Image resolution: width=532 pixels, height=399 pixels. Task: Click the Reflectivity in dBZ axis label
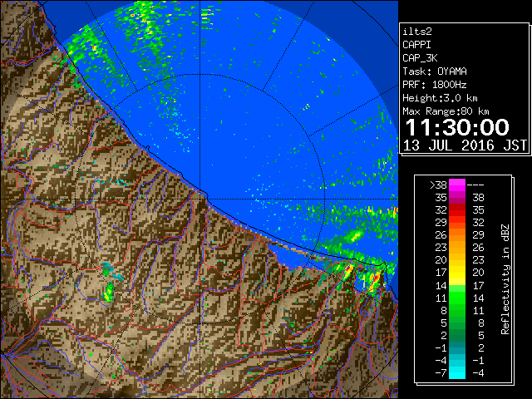pos(505,279)
